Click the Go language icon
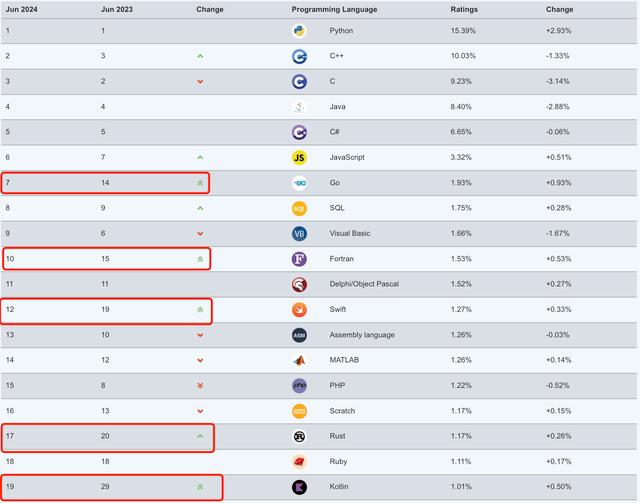This screenshot has height=503, width=640. (299, 183)
